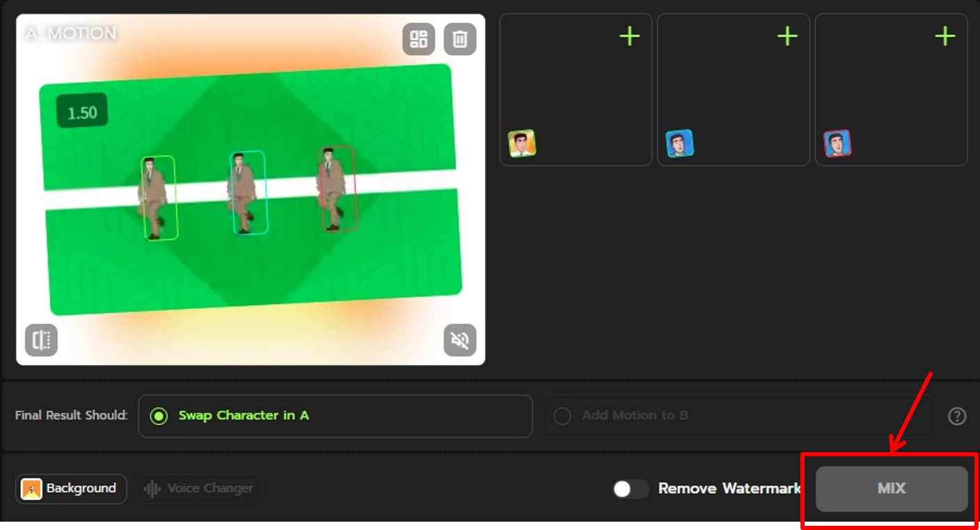Open the Voice Changer option
Screen dimensions: 980x530
click(199, 489)
